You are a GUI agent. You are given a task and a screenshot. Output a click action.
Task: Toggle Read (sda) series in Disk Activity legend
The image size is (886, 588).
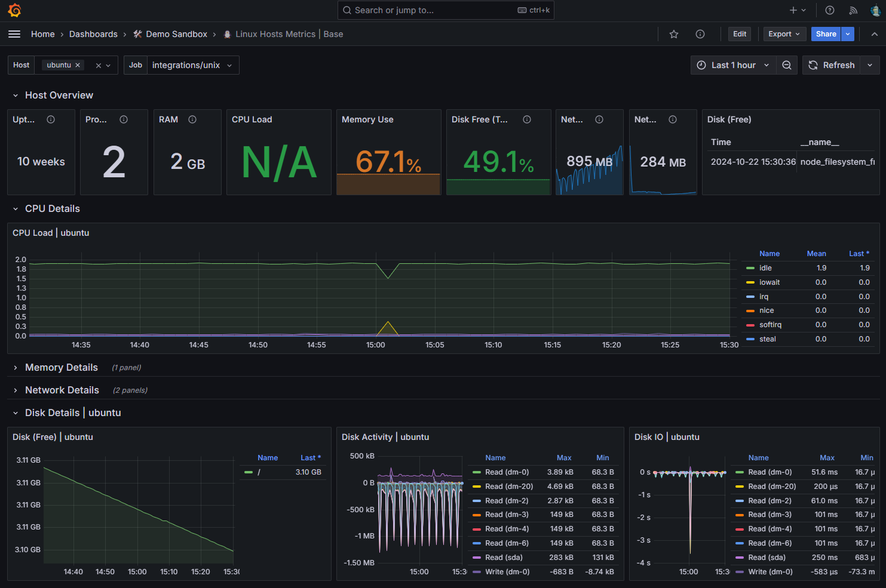point(504,558)
